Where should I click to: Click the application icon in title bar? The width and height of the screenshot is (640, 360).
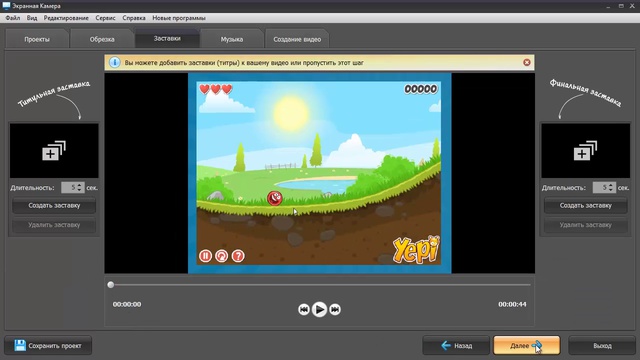[x=6, y=6]
